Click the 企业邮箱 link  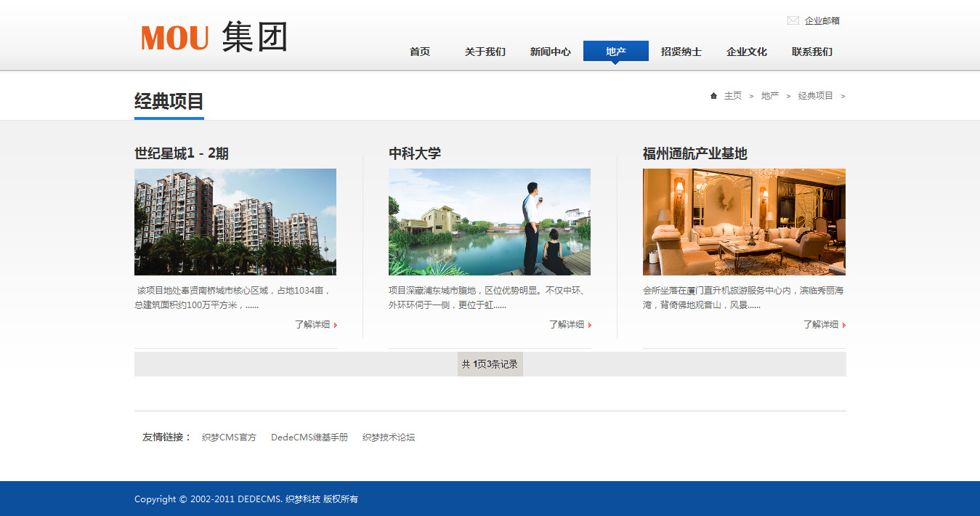pos(822,21)
